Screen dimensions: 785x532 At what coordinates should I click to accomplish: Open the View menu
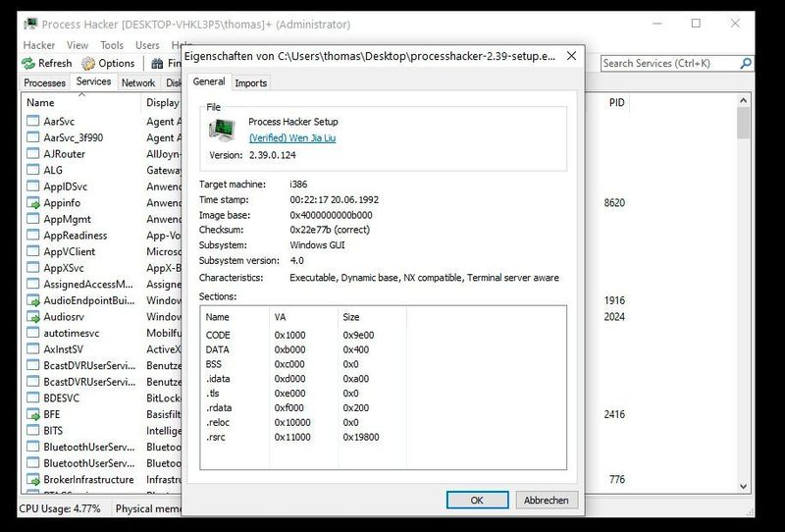[78, 45]
